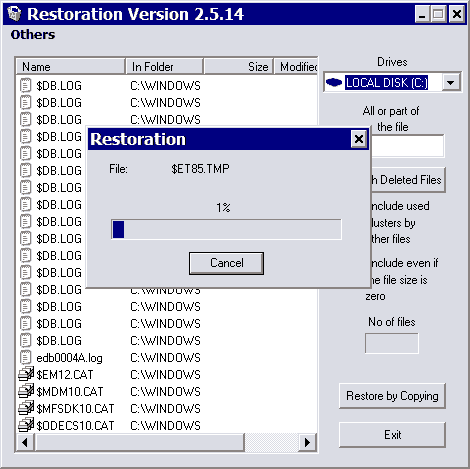The width and height of the screenshot is (470, 469).
Task: Click the blue disk icon in Drives box
Action: (x=334, y=82)
